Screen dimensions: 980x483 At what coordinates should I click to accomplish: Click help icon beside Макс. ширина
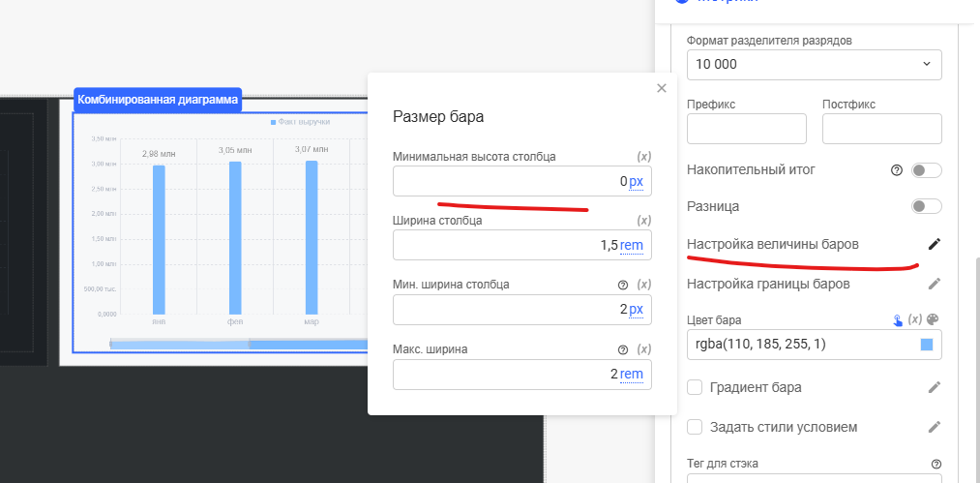click(623, 349)
